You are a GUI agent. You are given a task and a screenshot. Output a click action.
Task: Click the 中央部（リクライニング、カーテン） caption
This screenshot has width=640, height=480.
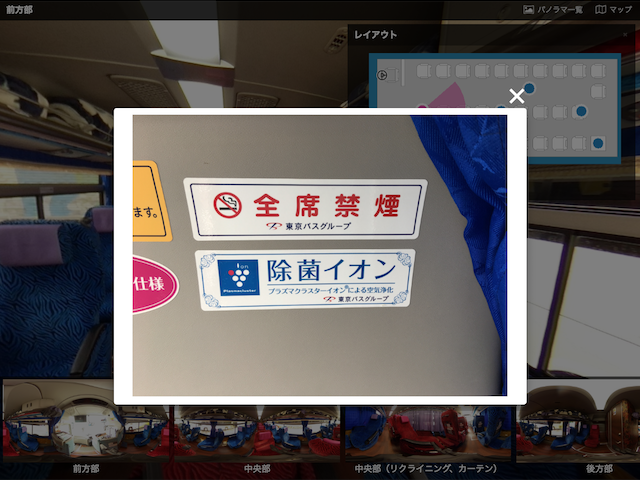426,469
